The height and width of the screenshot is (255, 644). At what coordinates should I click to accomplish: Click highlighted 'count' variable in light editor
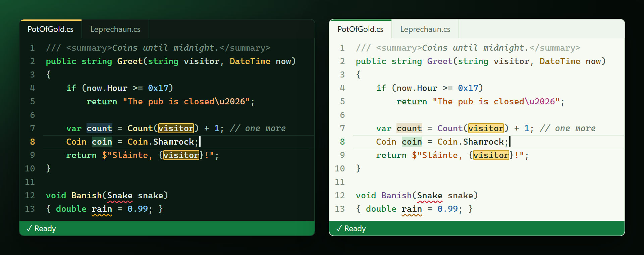(x=409, y=128)
